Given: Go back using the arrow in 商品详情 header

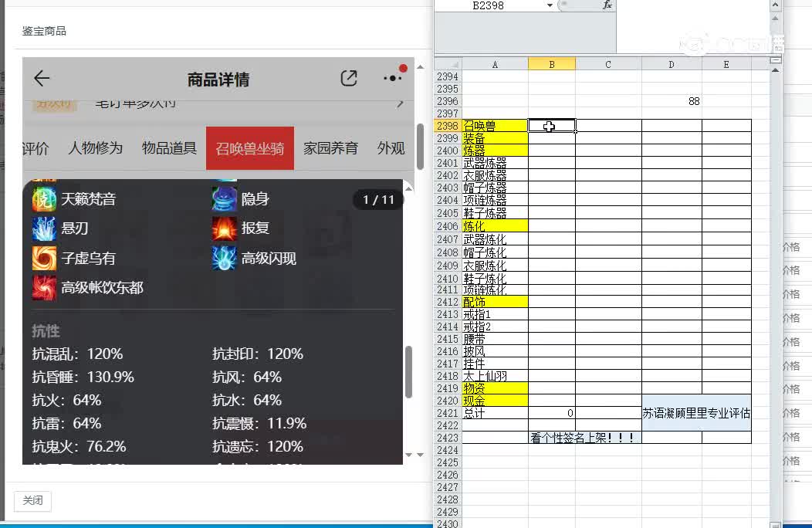Looking at the screenshot, I should click(42, 78).
